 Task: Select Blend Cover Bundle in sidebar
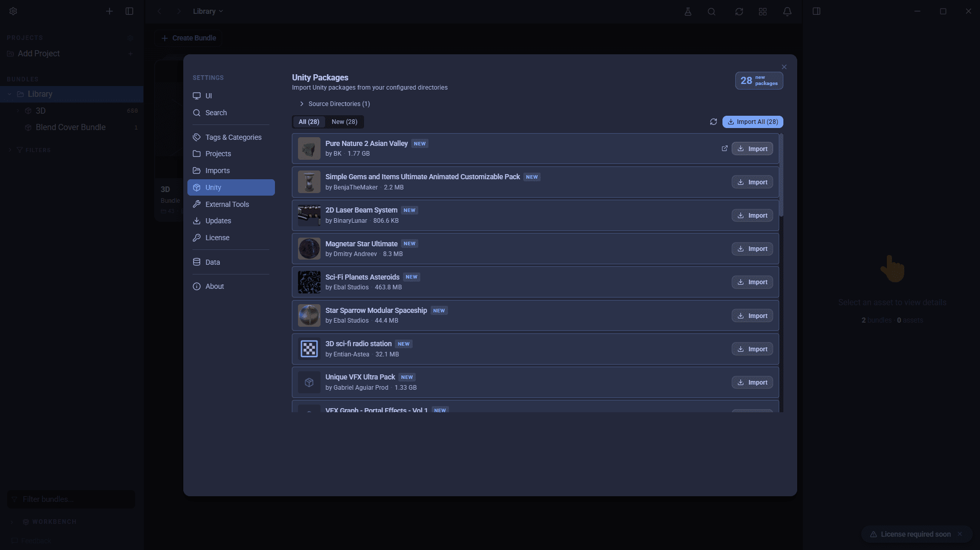coord(71,128)
